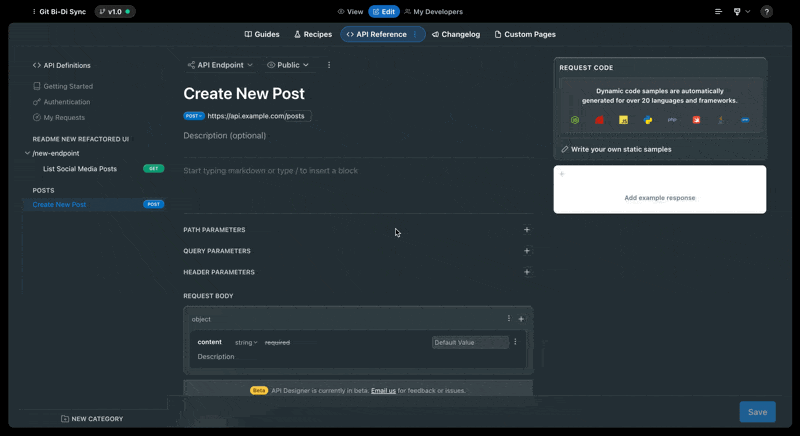Screen dimensions: 800x436
Task: Select the Ruby language icon
Action: pyautogui.click(x=599, y=120)
